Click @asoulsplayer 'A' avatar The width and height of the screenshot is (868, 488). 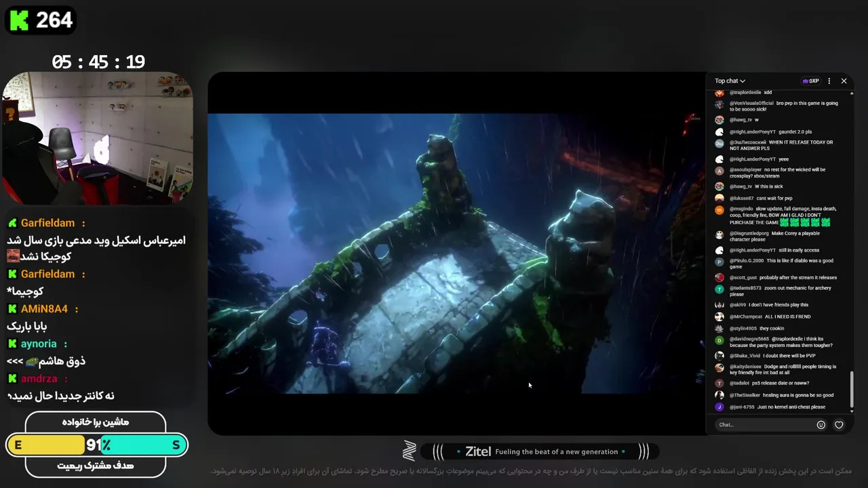pos(719,171)
